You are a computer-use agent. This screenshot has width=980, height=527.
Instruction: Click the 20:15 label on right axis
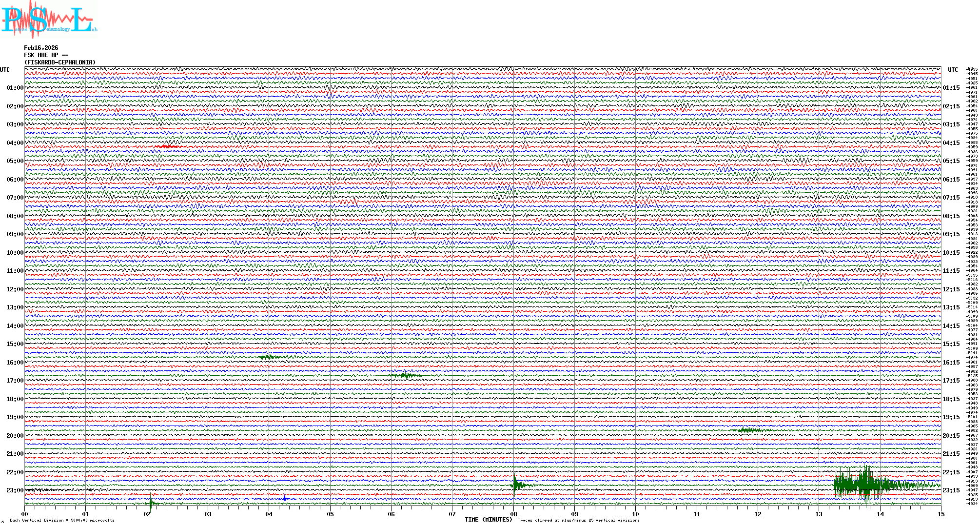[x=951, y=436]
